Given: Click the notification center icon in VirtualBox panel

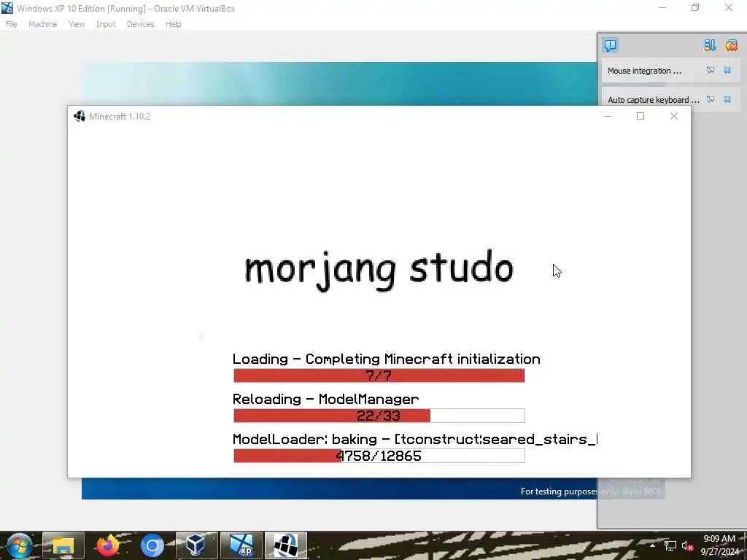Looking at the screenshot, I should [611, 45].
